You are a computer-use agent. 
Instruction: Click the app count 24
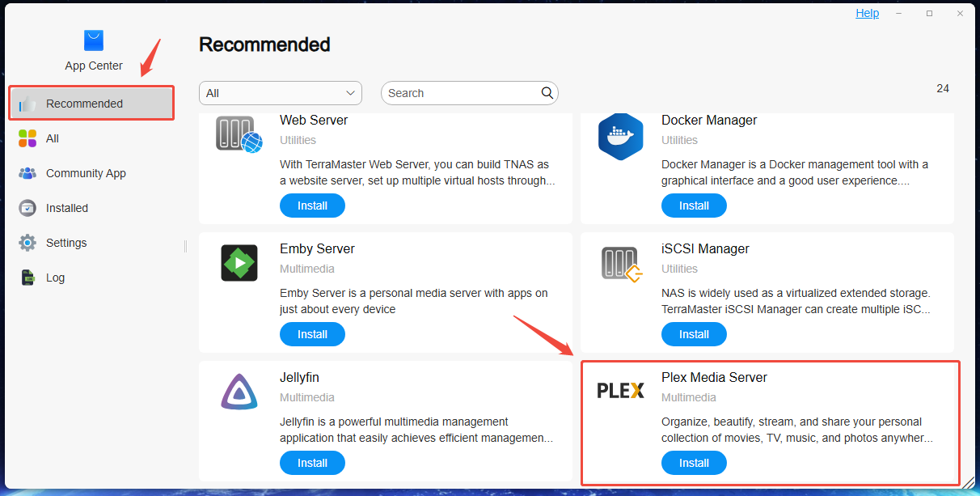pos(943,88)
